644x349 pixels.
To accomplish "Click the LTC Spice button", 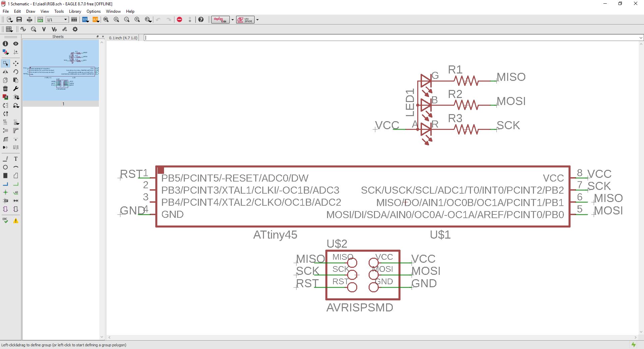I will tap(245, 19).
